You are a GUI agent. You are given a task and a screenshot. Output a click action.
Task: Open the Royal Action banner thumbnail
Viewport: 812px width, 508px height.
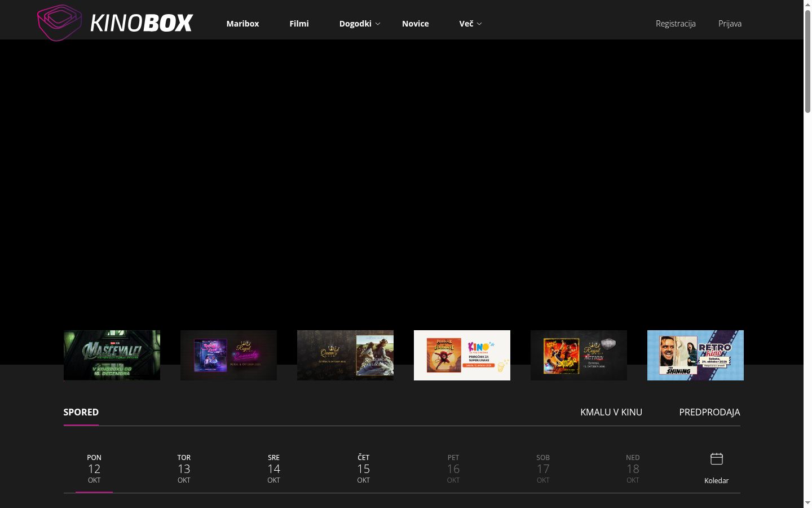tap(579, 355)
